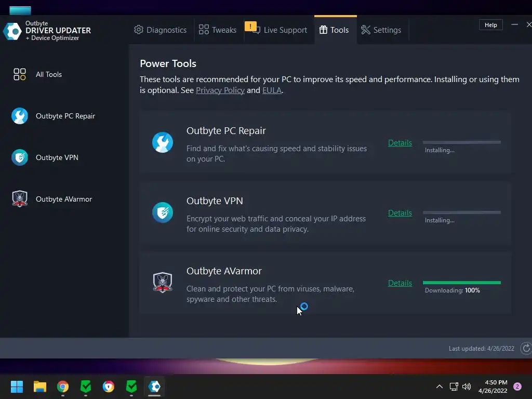Click the Outbyte VPN card title
Screen dimensions: 532x399
click(x=215, y=201)
